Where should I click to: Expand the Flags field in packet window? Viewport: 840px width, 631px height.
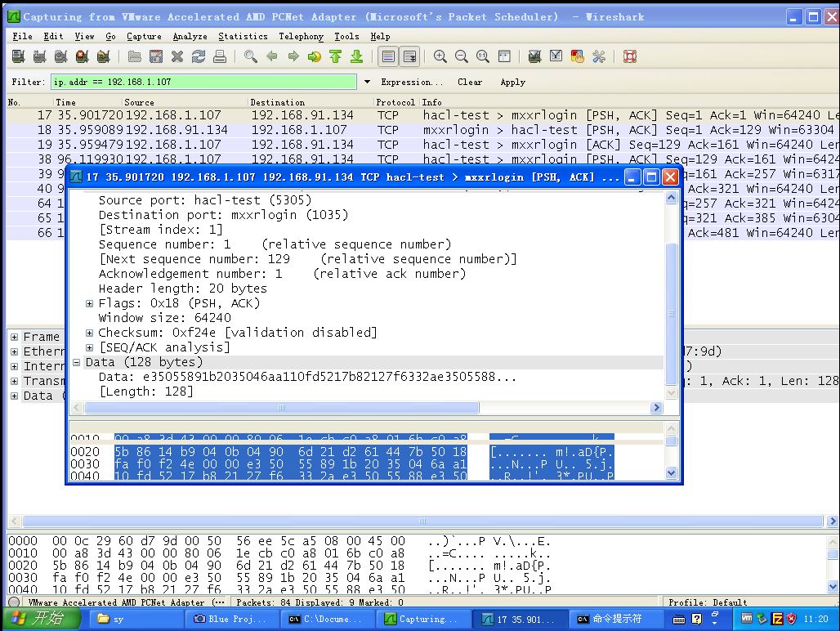pyautogui.click(x=89, y=304)
